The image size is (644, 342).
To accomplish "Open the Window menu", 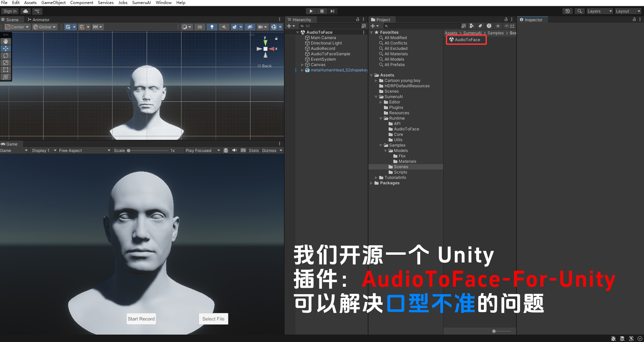I will click(164, 3).
